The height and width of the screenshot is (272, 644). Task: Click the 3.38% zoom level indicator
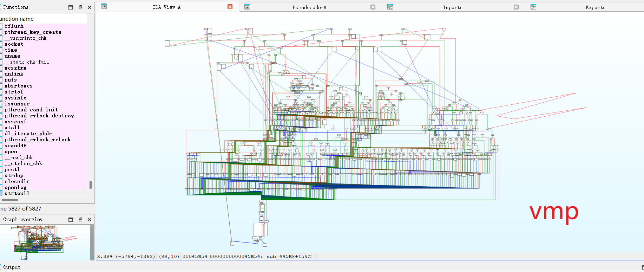click(x=105, y=257)
